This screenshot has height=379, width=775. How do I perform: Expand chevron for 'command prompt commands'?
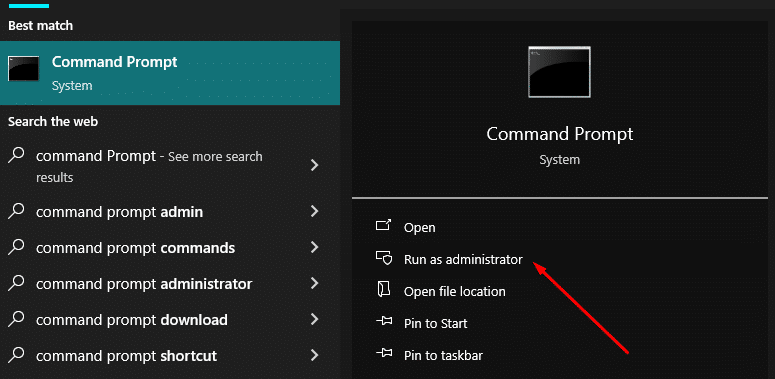click(x=314, y=247)
